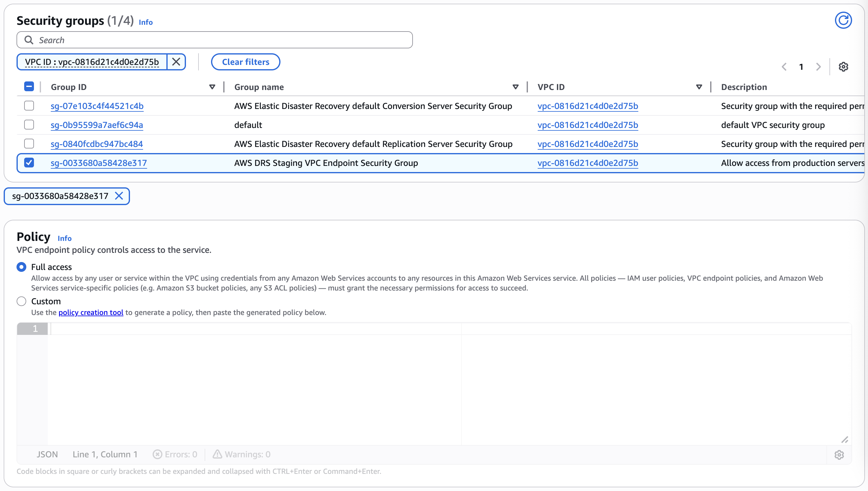
Task: Open the JSON editor settings gear
Action: tap(839, 455)
